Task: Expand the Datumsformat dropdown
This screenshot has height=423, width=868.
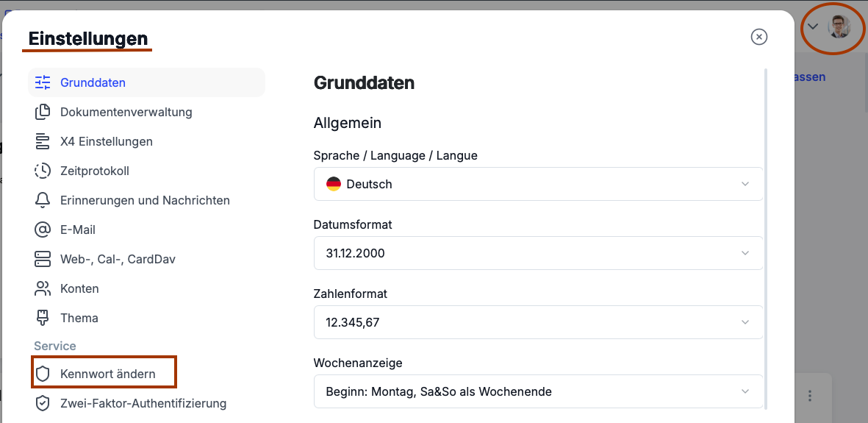Action: pyautogui.click(x=538, y=253)
